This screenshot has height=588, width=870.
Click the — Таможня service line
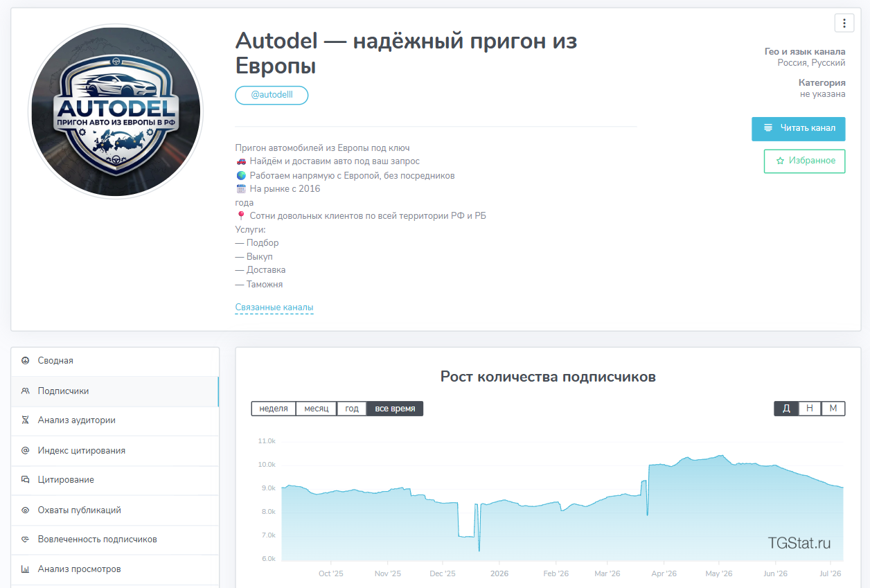click(x=259, y=285)
